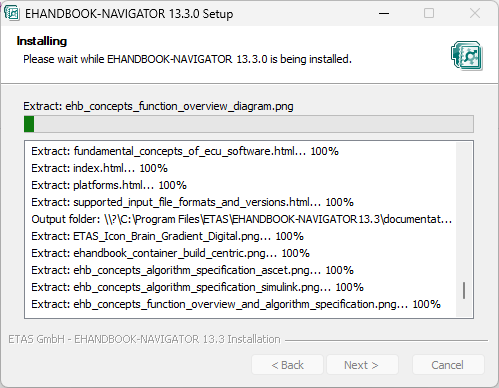The width and height of the screenshot is (499, 388).
Task: Click the Cancel button
Action: tap(448, 365)
